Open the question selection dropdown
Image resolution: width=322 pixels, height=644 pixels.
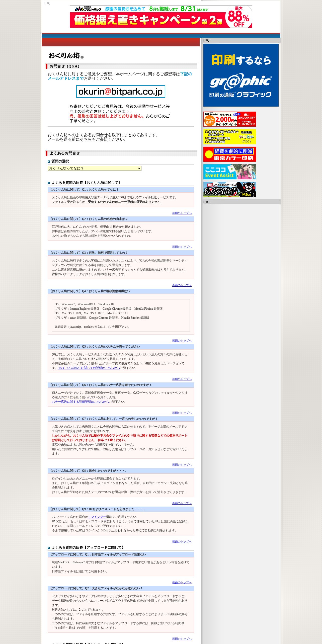94,168
